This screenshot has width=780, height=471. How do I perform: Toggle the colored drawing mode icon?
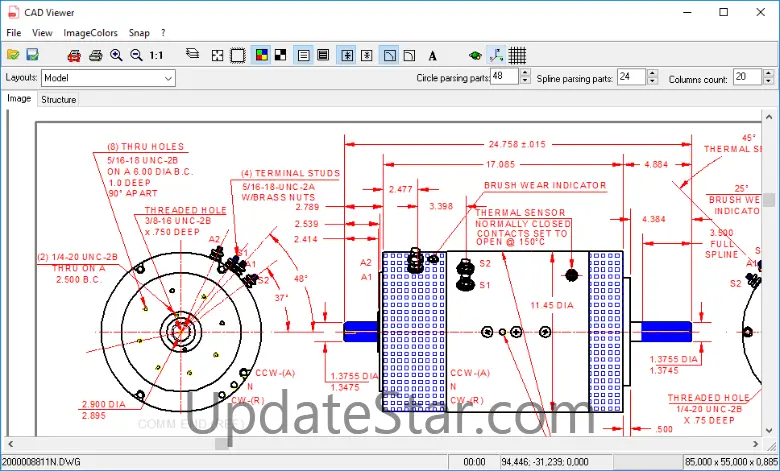[261, 55]
